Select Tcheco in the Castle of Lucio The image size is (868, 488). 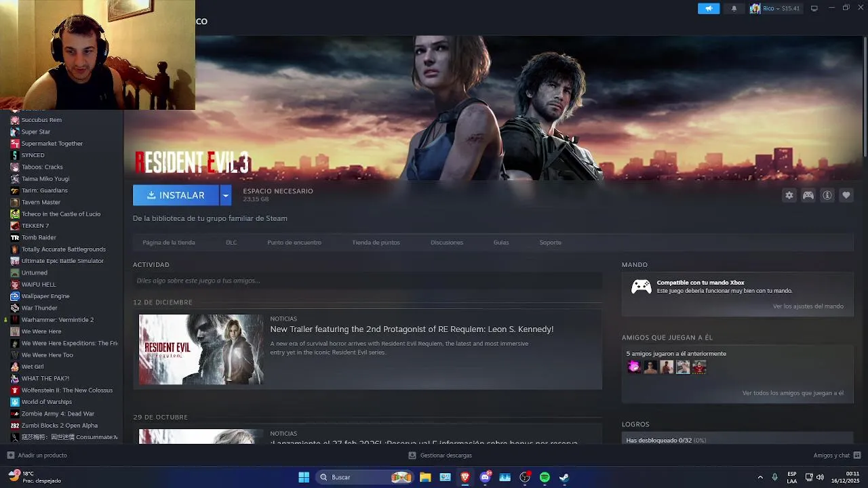coord(61,214)
